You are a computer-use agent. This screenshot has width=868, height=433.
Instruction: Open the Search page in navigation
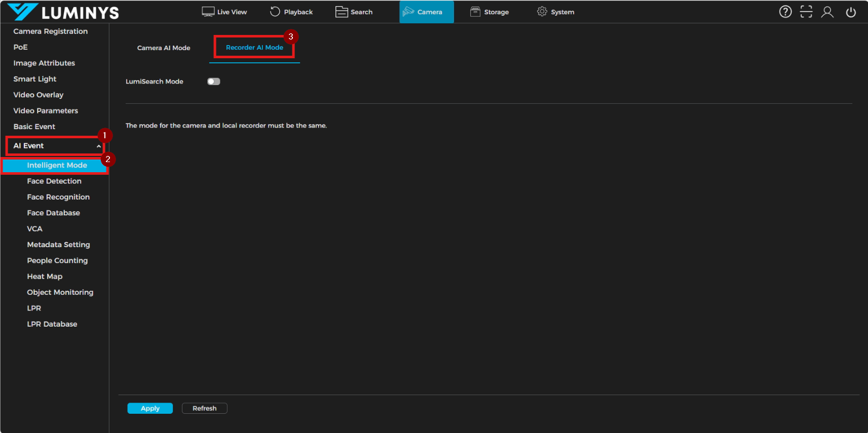tap(354, 12)
